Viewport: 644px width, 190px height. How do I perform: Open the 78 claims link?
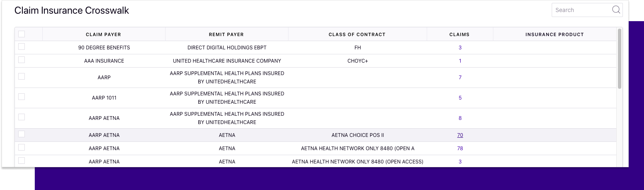[x=460, y=149]
